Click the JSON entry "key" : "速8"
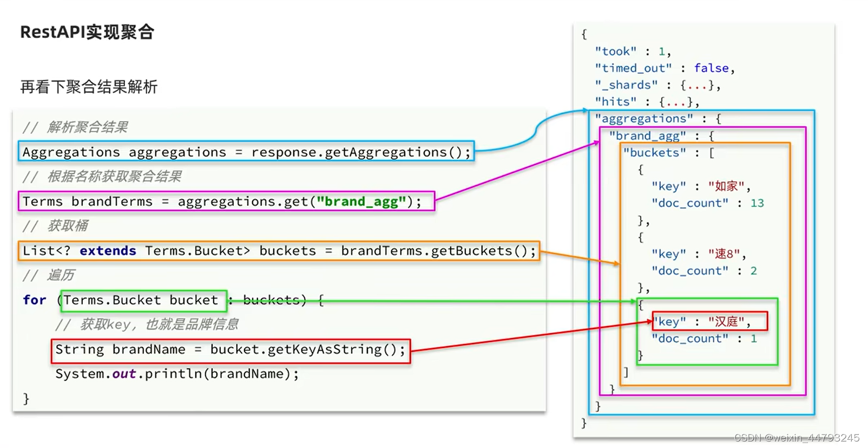Image resolution: width=868 pixels, height=448 pixels. pos(699,254)
